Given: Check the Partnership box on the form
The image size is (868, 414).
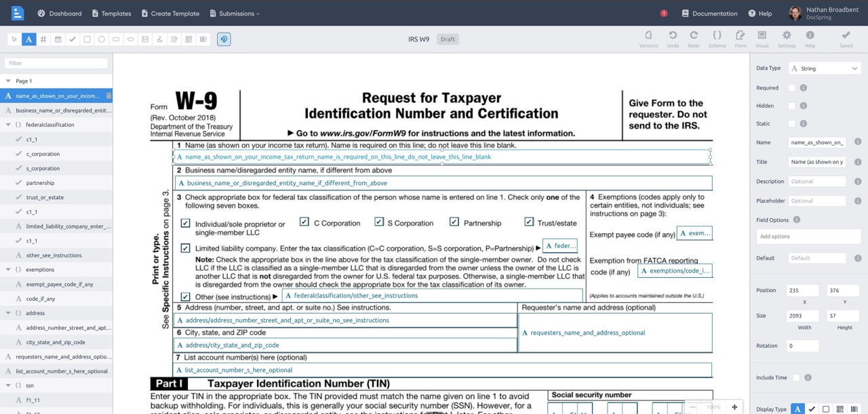Looking at the screenshot, I should pos(454,222).
